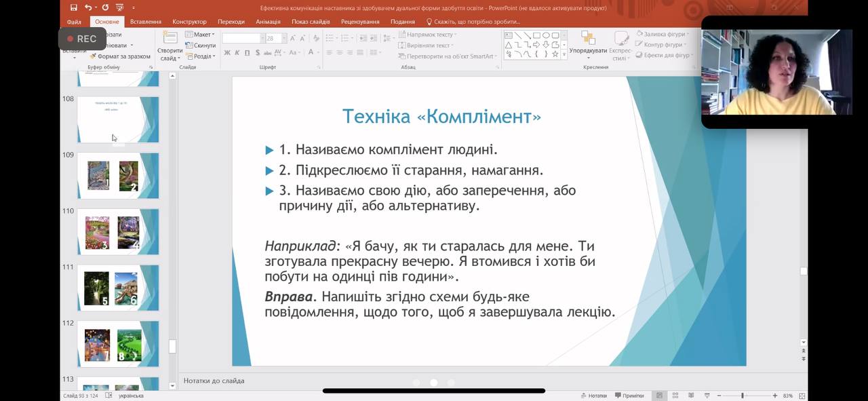This screenshot has height=401, width=868.
Task: Toggle Normal view button in status bar
Action: tap(658, 396)
